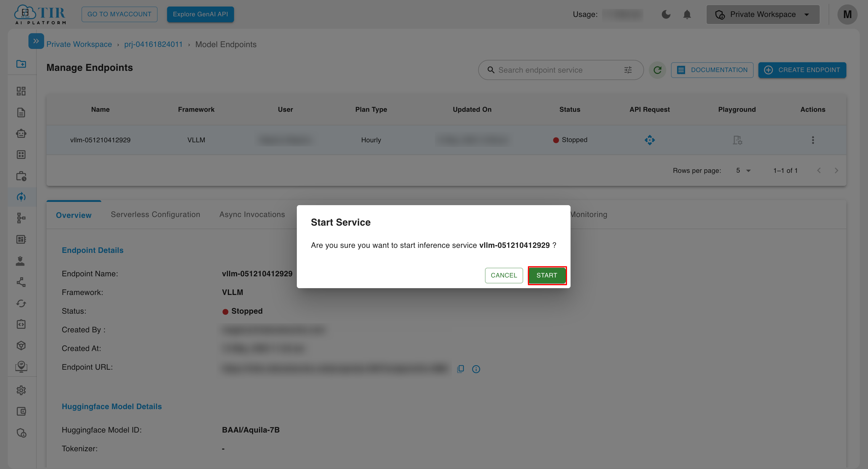Open sidebar create-project folder icon
Image resolution: width=868 pixels, height=469 pixels.
click(21, 64)
